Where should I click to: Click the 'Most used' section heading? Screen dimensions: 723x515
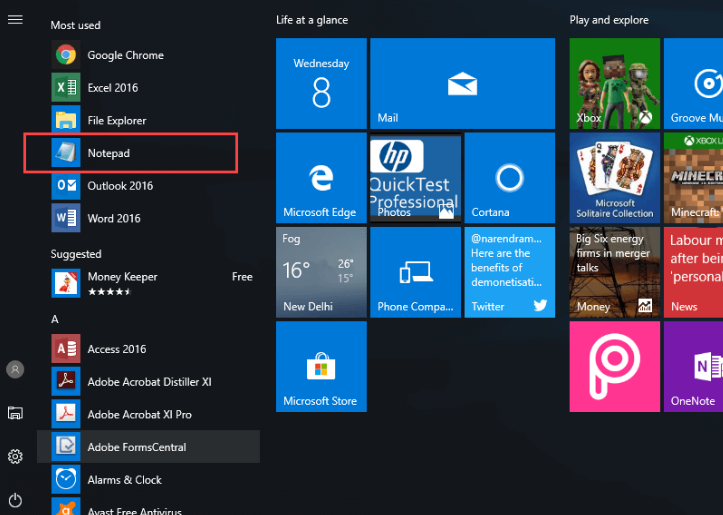(x=76, y=25)
